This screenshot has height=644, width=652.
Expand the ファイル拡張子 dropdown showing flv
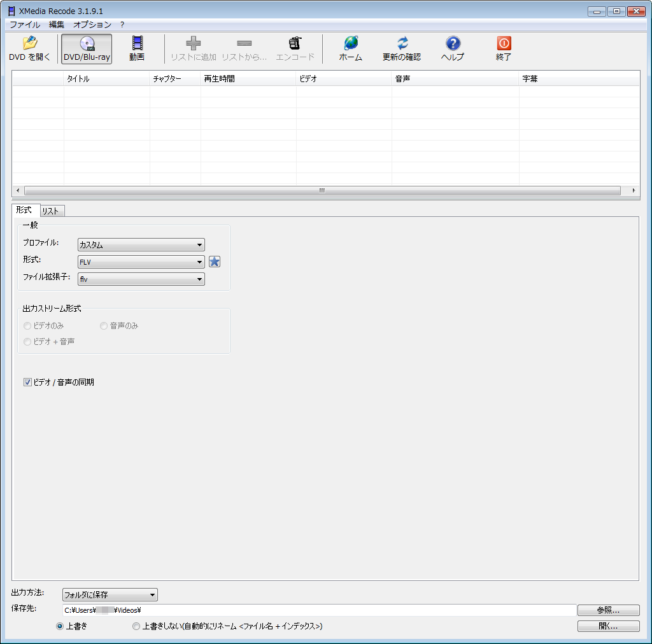[141, 279]
